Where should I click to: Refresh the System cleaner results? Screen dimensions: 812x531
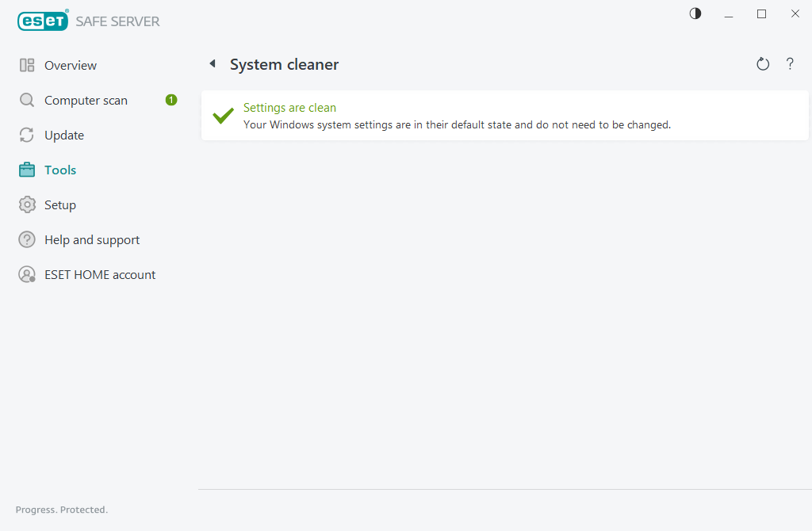coord(762,63)
